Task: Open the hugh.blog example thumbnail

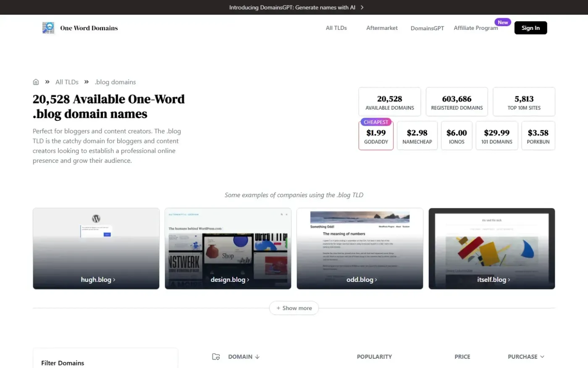Action: click(x=96, y=249)
